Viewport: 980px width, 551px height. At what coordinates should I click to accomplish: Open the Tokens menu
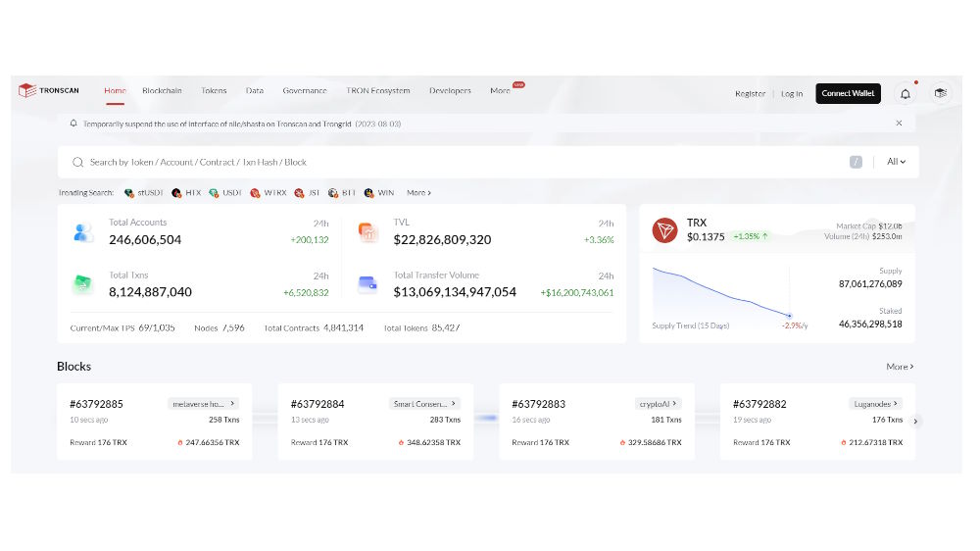point(214,91)
